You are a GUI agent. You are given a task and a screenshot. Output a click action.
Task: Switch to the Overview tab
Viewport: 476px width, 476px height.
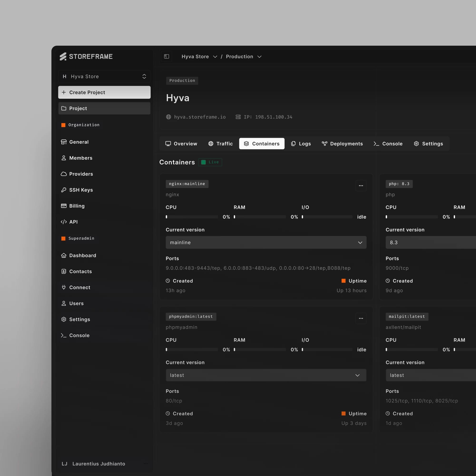(181, 144)
